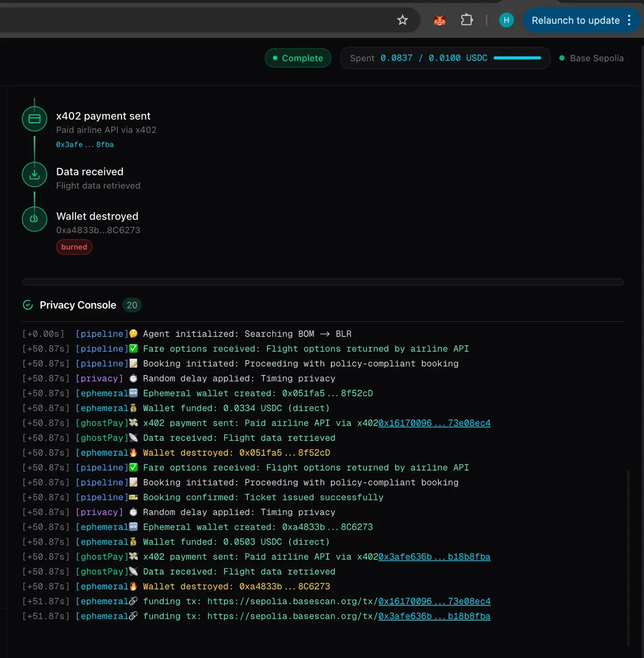Image resolution: width=644 pixels, height=658 pixels.
Task: Click the fire emoji on 0x051fa5 destroyed row
Action: tap(133, 453)
